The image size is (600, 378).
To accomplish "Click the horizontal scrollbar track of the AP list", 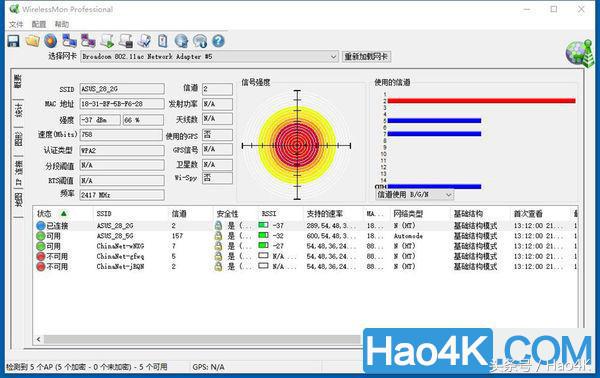I will 203,339.
